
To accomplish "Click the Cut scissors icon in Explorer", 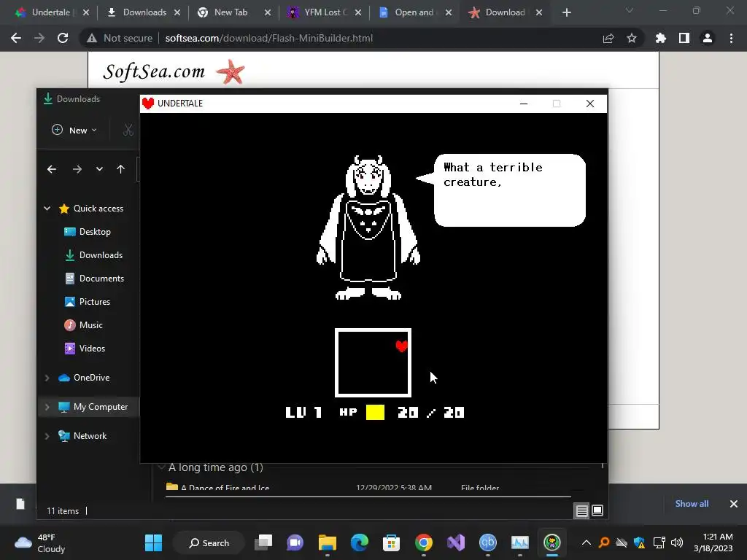I will tap(128, 130).
